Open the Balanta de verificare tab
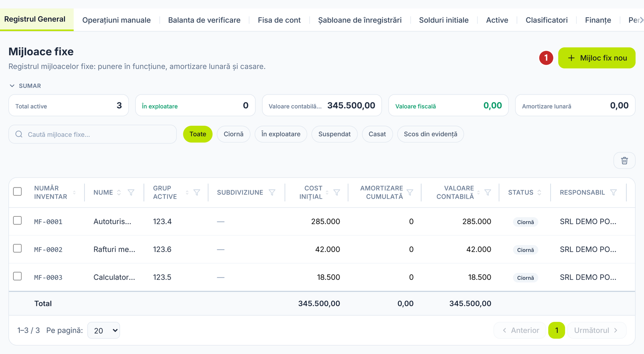This screenshot has height=354, width=644. click(x=204, y=20)
